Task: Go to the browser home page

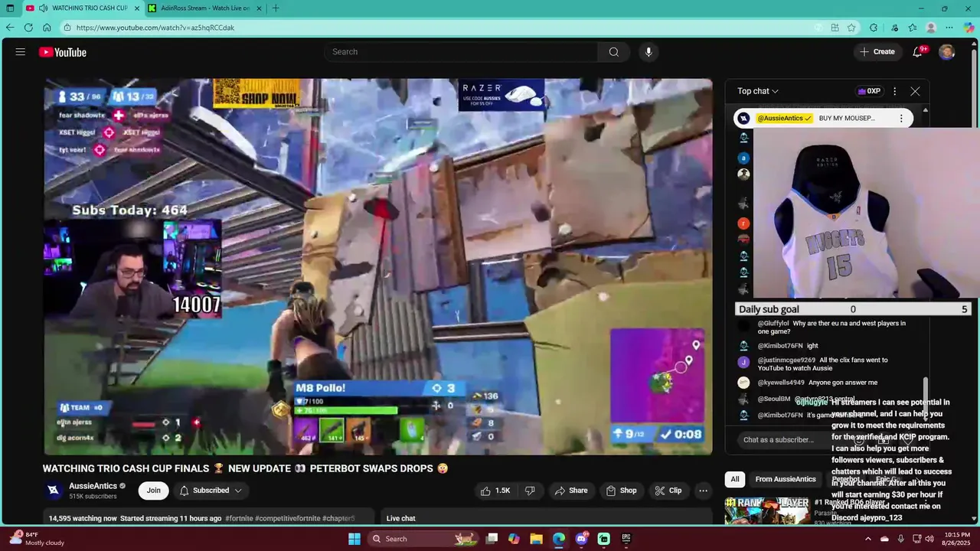Action: (x=47, y=28)
